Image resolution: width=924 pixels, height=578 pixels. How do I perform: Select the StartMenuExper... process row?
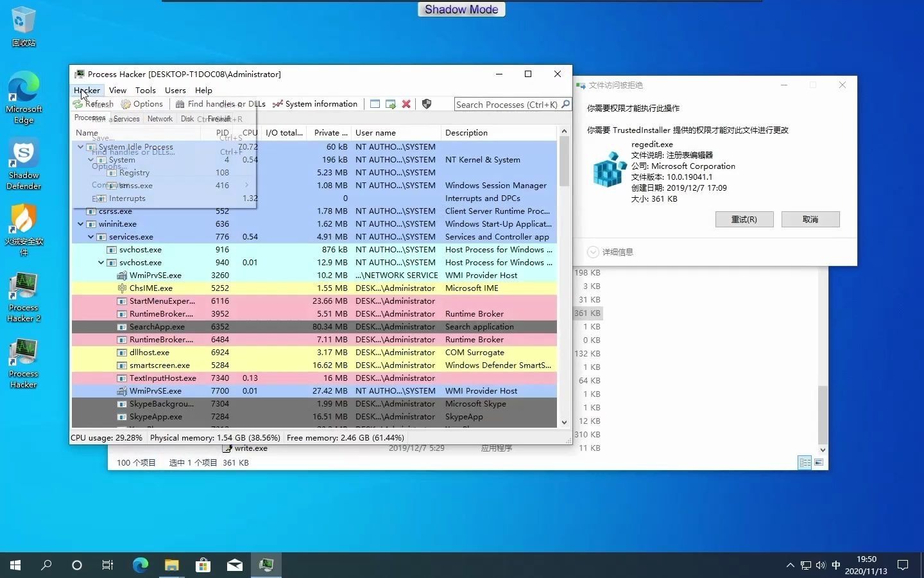(x=314, y=301)
